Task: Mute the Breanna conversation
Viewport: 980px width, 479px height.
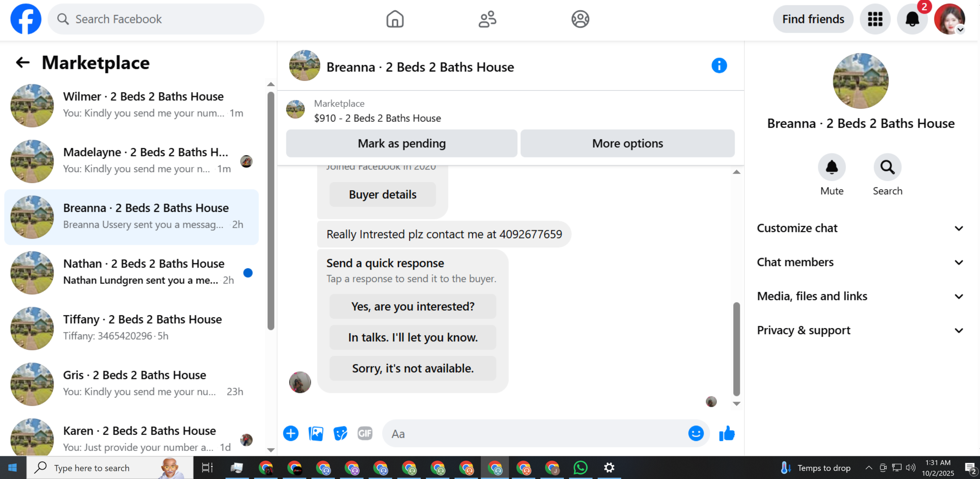Action: point(831,167)
